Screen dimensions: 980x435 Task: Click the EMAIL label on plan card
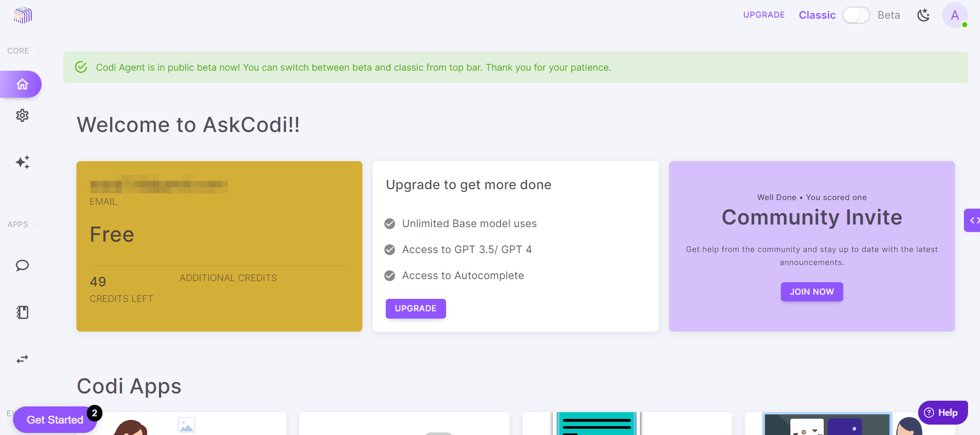[103, 202]
